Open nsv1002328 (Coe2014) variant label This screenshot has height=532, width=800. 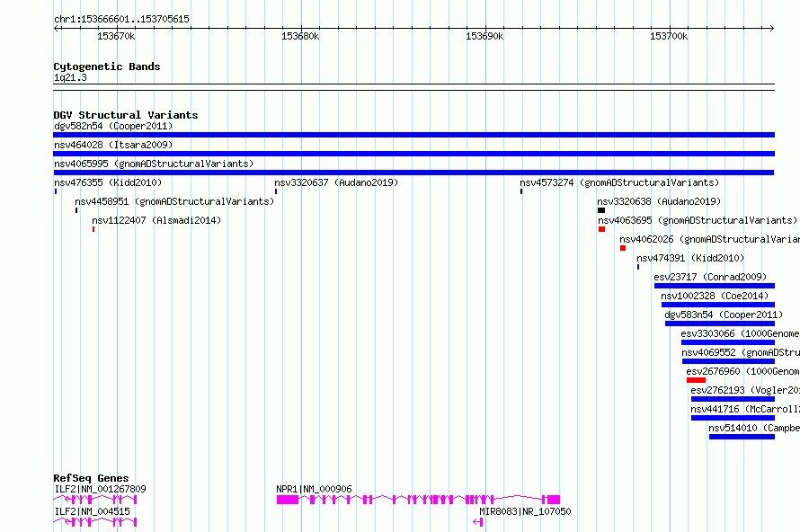(x=715, y=296)
